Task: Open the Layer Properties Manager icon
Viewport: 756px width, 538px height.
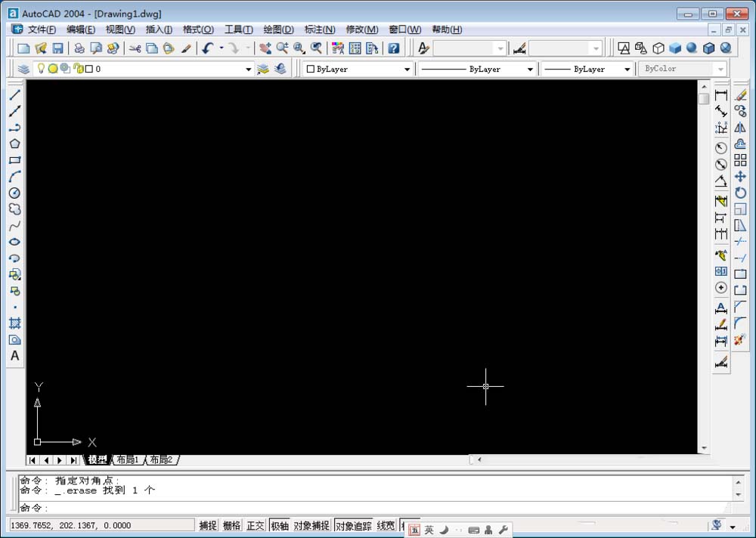Action: (23, 69)
